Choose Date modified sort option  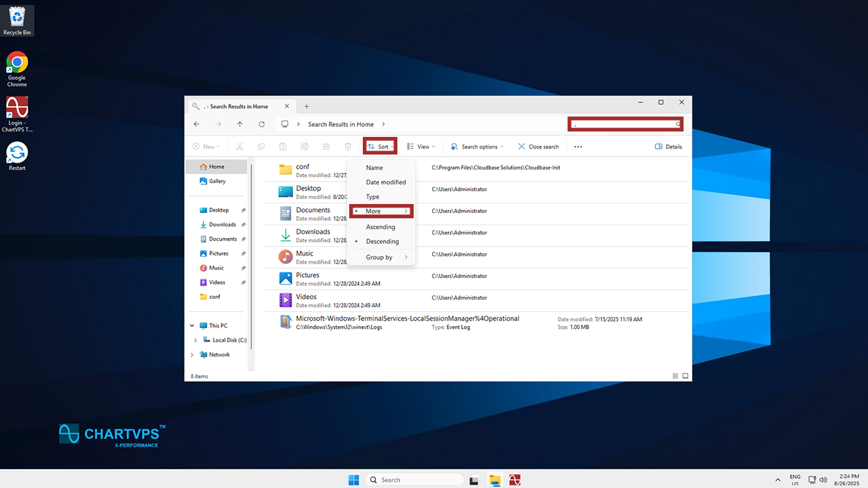point(386,182)
